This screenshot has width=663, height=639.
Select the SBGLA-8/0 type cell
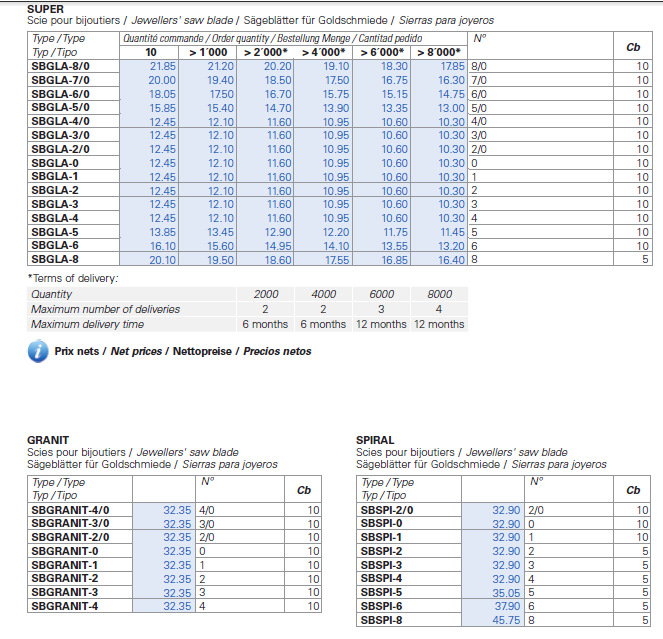(x=73, y=66)
